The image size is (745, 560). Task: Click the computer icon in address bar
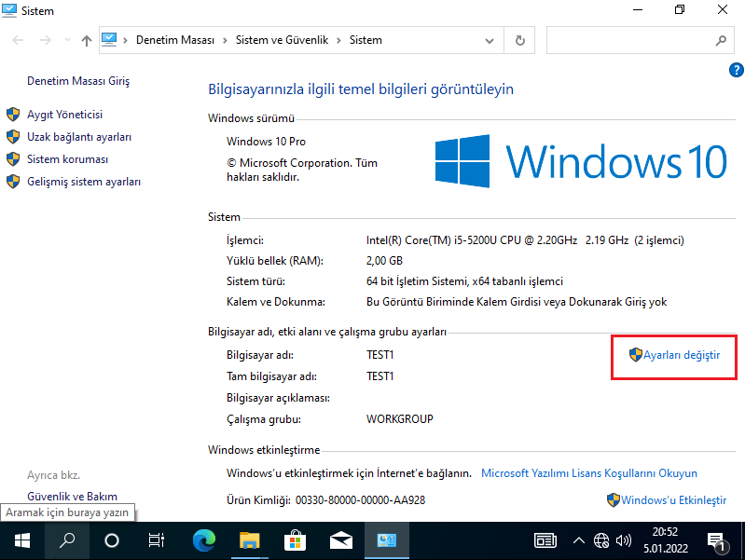pos(109,39)
